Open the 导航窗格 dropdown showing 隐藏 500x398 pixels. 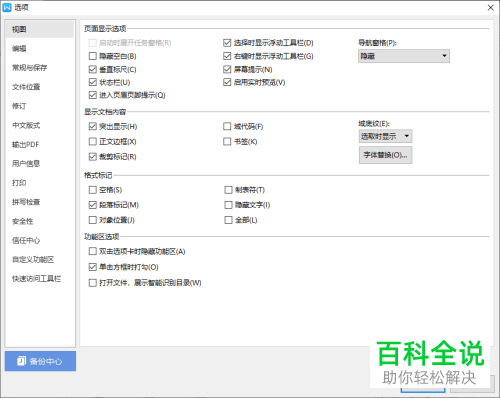tap(404, 56)
